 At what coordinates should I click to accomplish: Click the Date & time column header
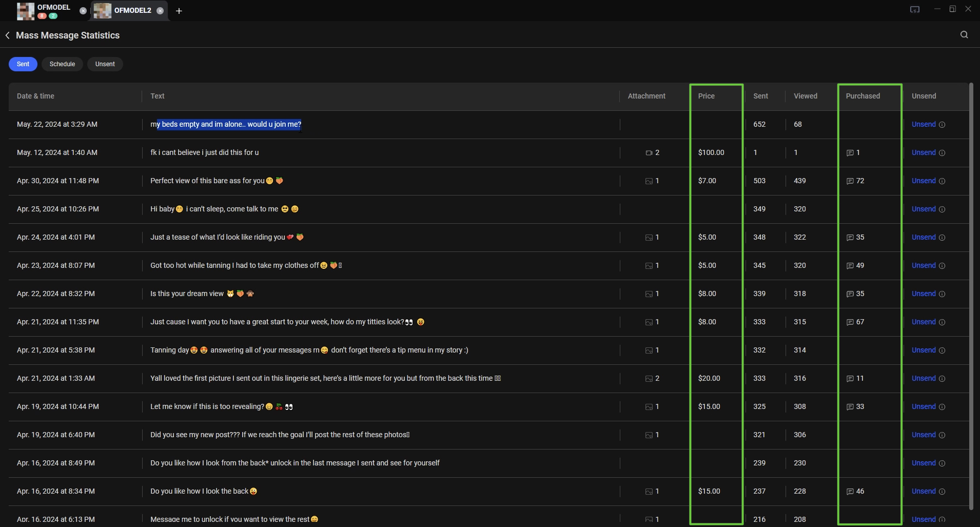pos(35,96)
